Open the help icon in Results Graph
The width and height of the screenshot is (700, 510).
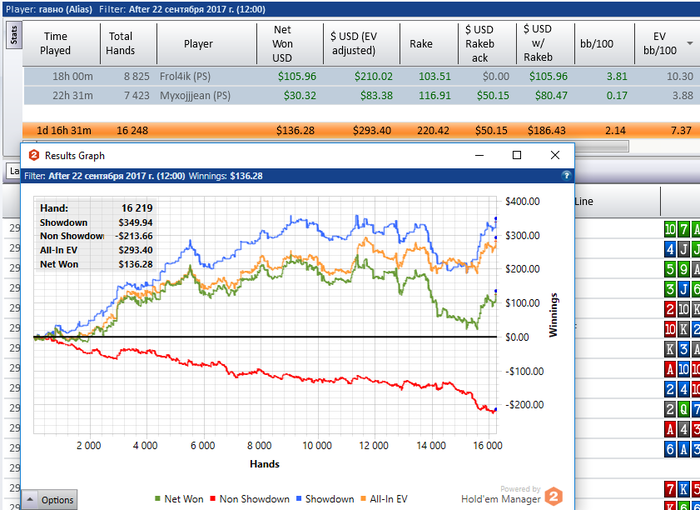(x=566, y=176)
